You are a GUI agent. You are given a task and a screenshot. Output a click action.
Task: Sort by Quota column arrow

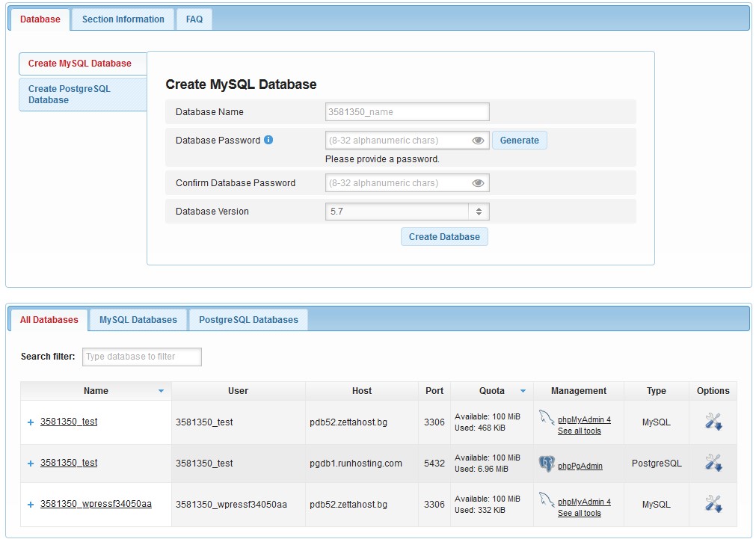523,391
